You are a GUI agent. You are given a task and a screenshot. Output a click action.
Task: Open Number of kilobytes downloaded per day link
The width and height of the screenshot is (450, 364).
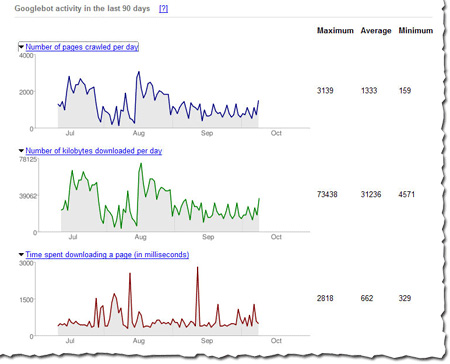tap(94, 151)
